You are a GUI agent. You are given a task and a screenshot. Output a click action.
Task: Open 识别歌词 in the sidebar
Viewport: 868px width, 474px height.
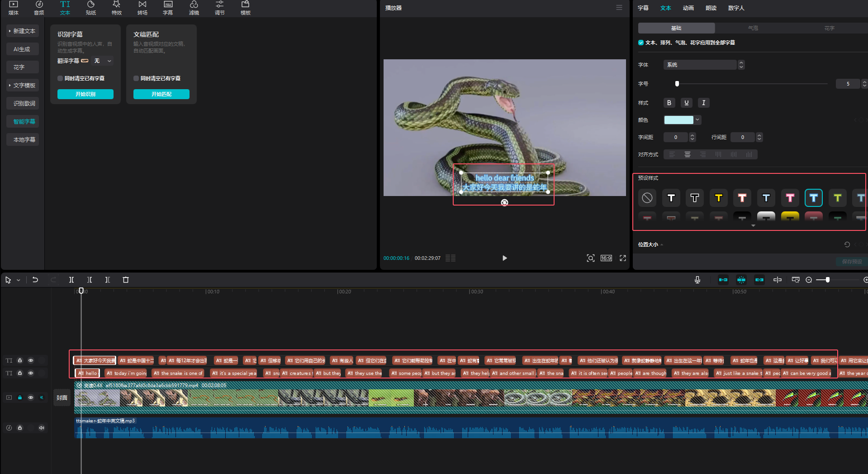click(x=22, y=103)
